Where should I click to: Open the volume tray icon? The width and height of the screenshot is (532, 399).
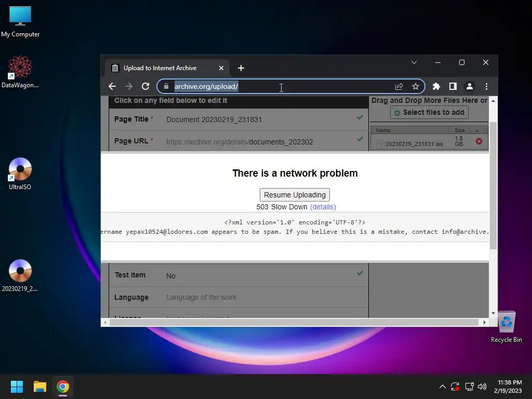(x=482, y=387)
